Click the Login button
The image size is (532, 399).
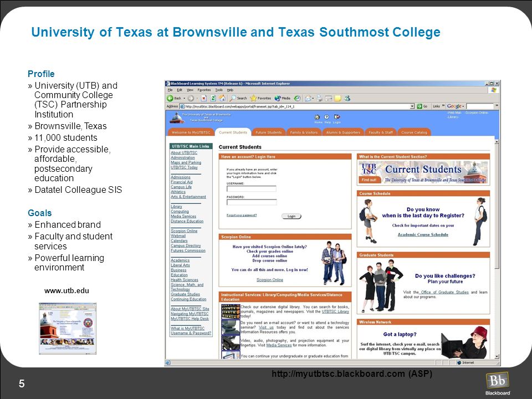tap(291, 216)
